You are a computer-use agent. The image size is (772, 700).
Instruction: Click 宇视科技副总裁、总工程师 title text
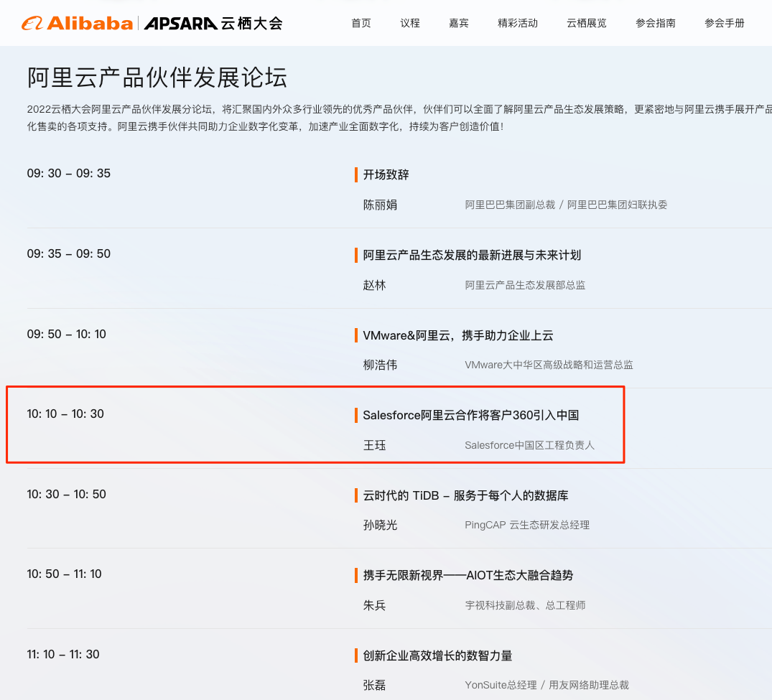tap(525, 605)
